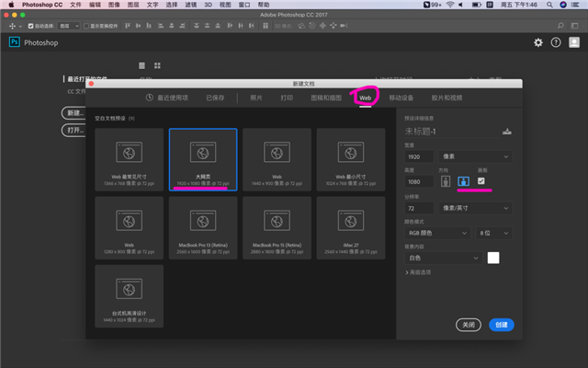The height and width of the screenshot is (368, 588).
Task: Select the 3D pan mode icon
Action: coord(322,26)
